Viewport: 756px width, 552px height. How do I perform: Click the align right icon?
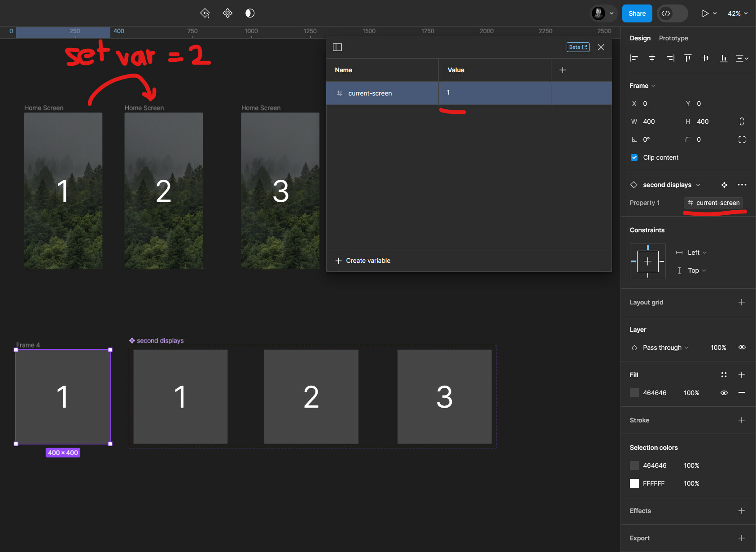[670, 58]
